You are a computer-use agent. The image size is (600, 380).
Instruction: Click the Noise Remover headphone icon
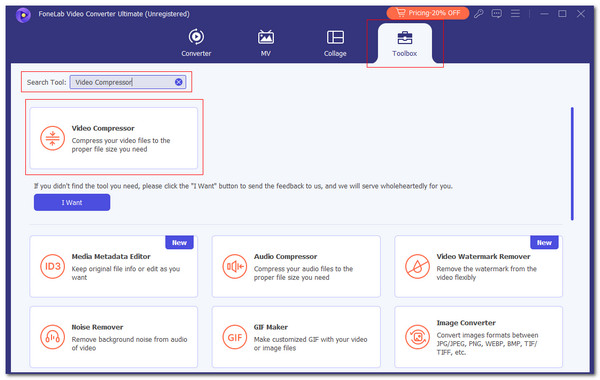52,337
